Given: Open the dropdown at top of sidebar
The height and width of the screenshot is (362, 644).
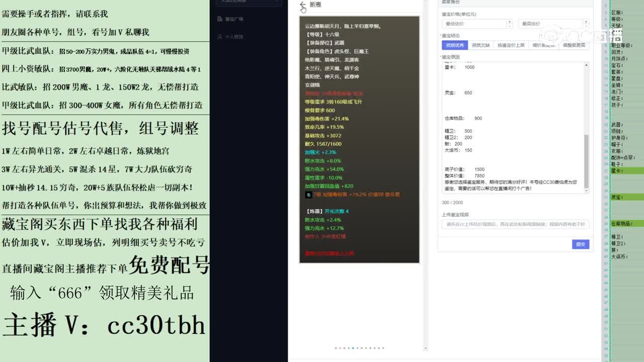Looking at the screenshot, I should (249, 2).
